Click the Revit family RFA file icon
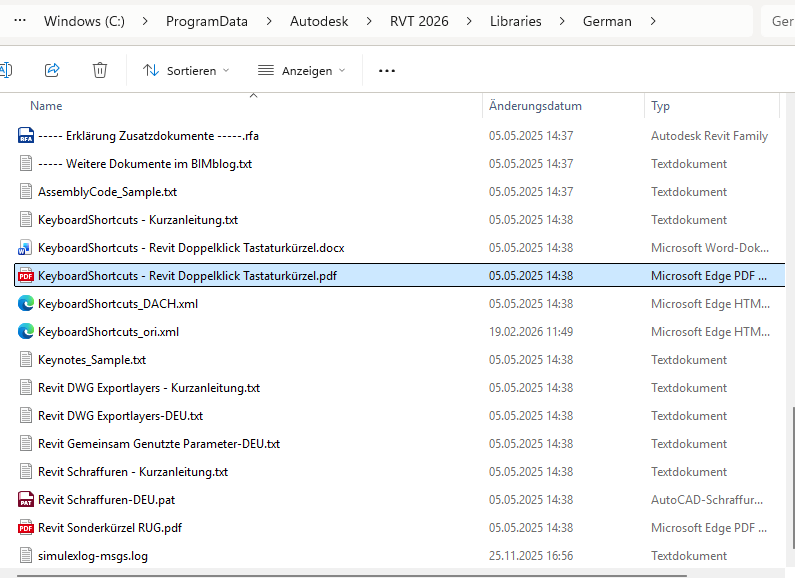Screen dimensions: 795x578 (x=26, y=136)
